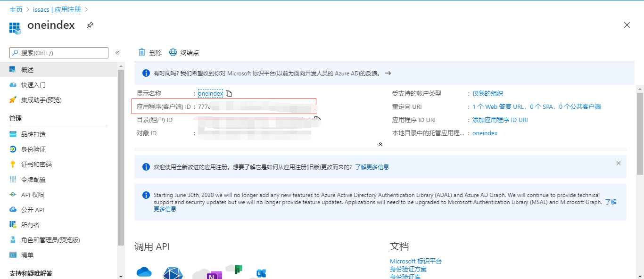
Task: Click the 对象 ID label
Action: [147, 133]
